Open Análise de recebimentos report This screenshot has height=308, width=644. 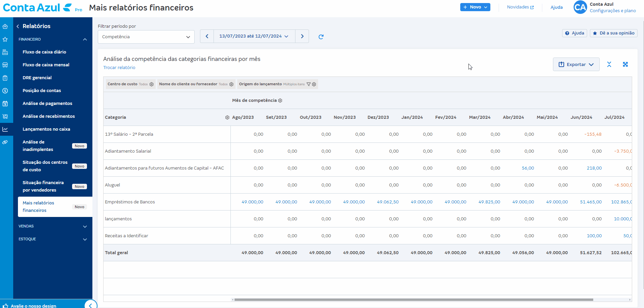click(49, 116)
